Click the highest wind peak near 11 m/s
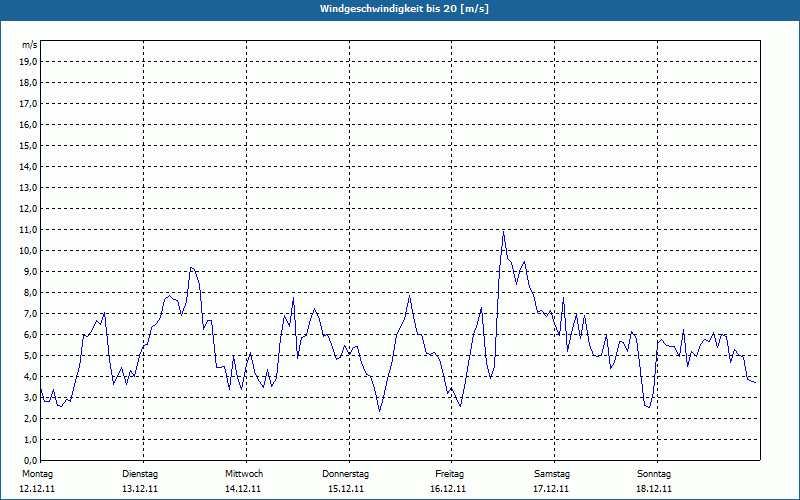The image size is (800, 500). pos(504,232)
